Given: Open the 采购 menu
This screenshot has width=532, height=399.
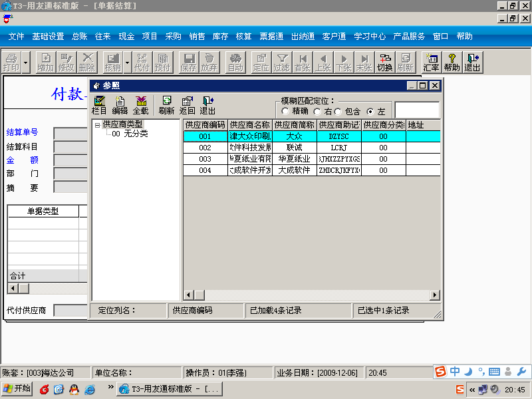Looking at the screenshot, I should click(174, 37).
